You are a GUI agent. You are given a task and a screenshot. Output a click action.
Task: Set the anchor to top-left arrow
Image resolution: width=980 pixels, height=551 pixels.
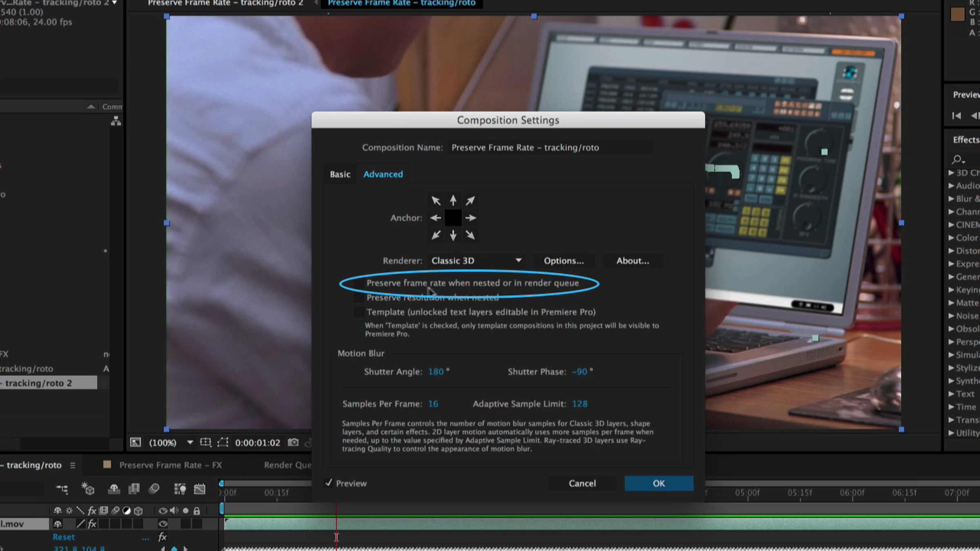pyautogui.click(x=436, y=200)
